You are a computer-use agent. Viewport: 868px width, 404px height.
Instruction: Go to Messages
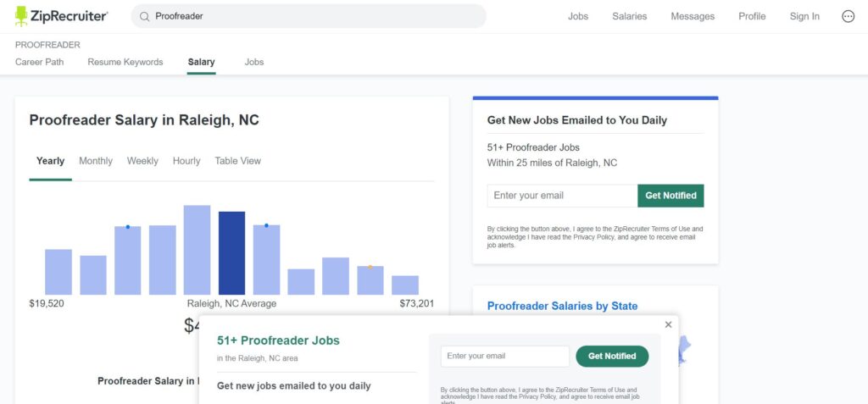tap(693, 16)
